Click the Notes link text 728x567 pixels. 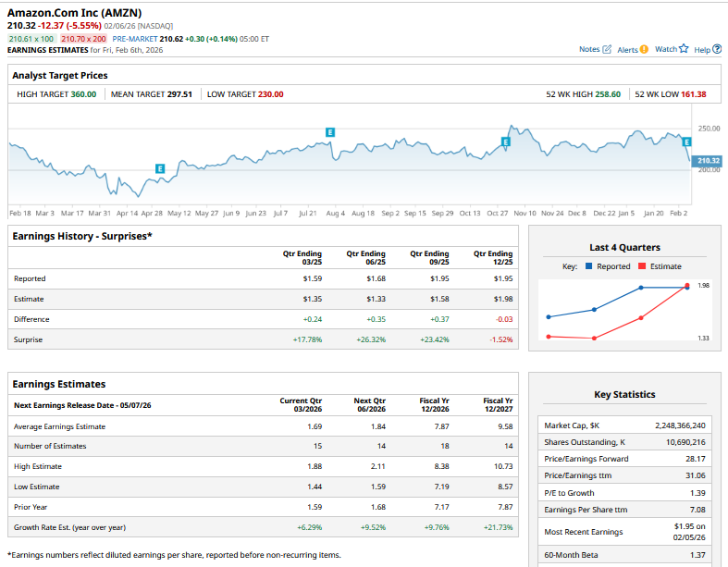coord(589,49)
